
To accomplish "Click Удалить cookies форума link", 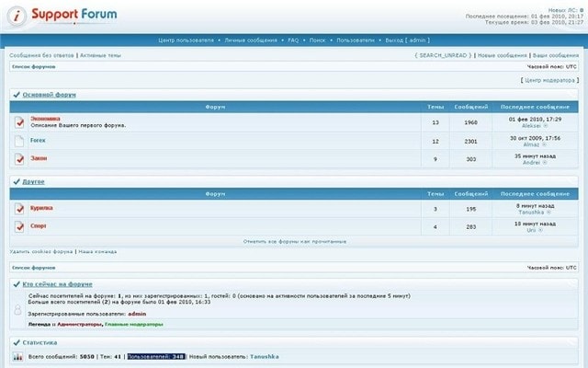I will [x=41, y=251].
